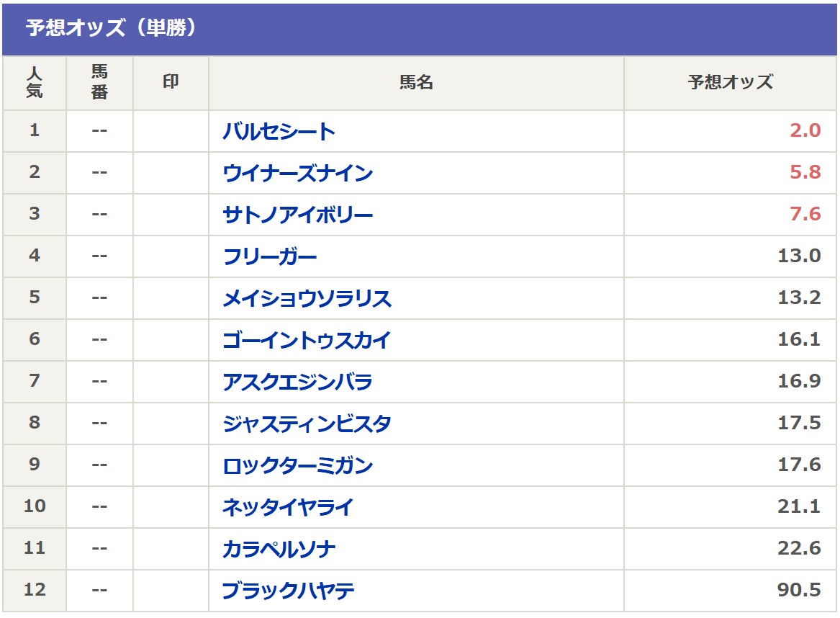The width and height of the screenshot is (840, 618).
Task: Select the フリーガー horse link
Action: click(270, 256)
